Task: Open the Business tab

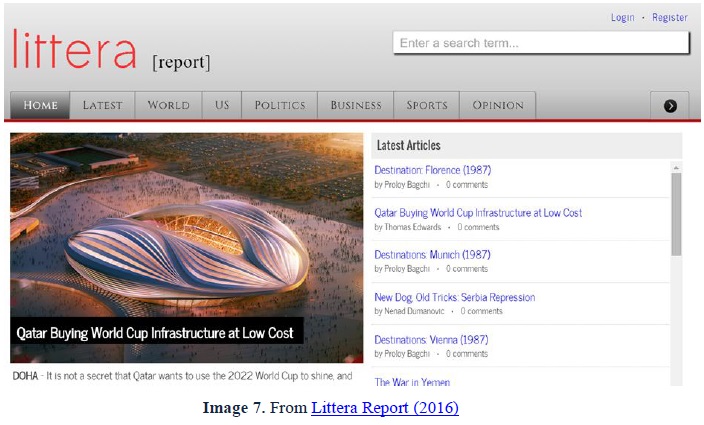Action: tap(356, 105)
